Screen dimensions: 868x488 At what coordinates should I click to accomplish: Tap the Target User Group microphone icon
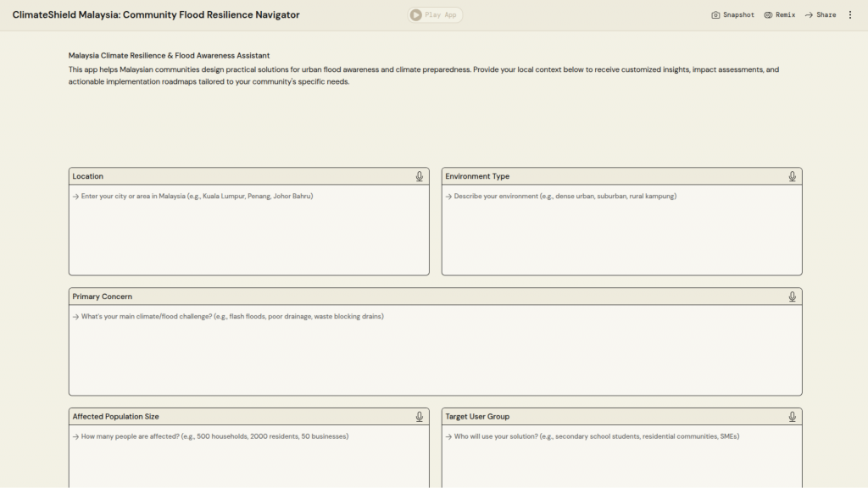(792, 417)
